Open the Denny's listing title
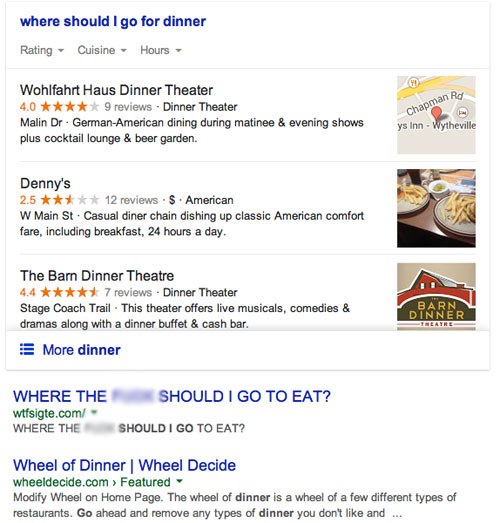This screenshot has width=500, height=523. 45,183
